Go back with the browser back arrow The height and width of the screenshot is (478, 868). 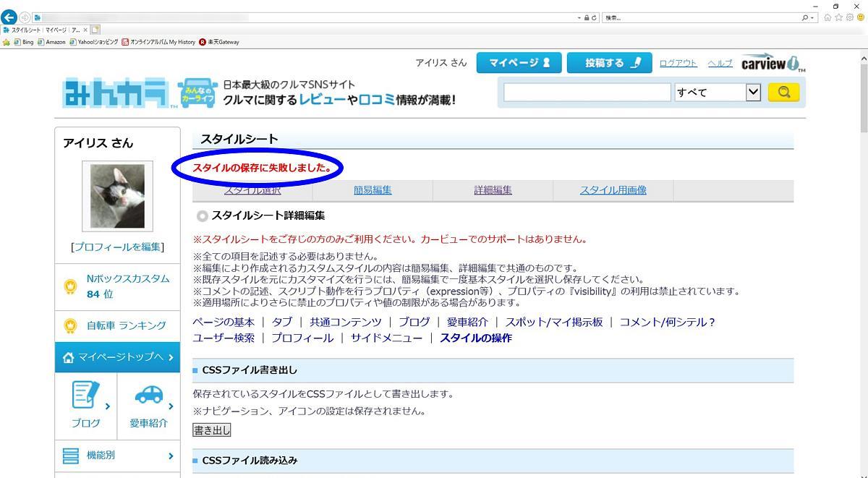pos(9,17)
